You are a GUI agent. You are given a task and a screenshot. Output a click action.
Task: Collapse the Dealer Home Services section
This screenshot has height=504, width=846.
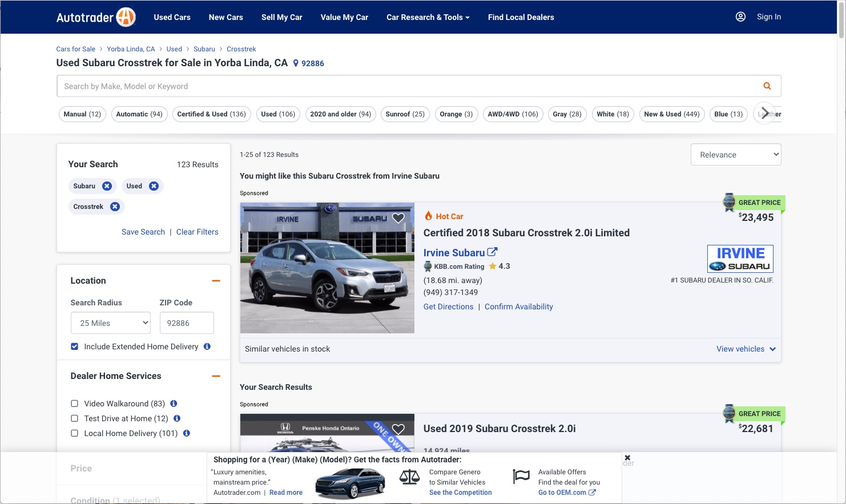(216, 376)
